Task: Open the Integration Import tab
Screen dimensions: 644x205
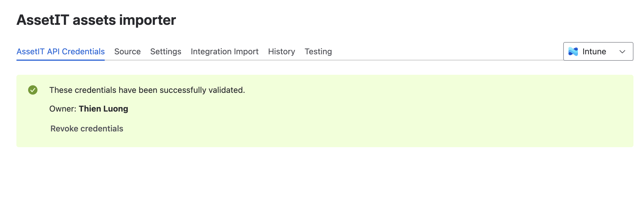Action: [225, 51]
